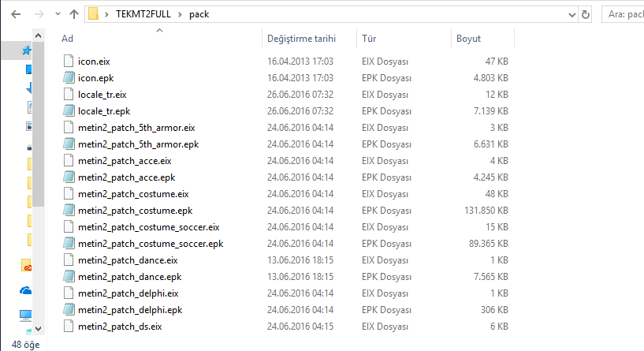Screen dimensions: 644x351
Task: Click the metin2_patch_delphi.eix file icon
Action: click(69, 293)
